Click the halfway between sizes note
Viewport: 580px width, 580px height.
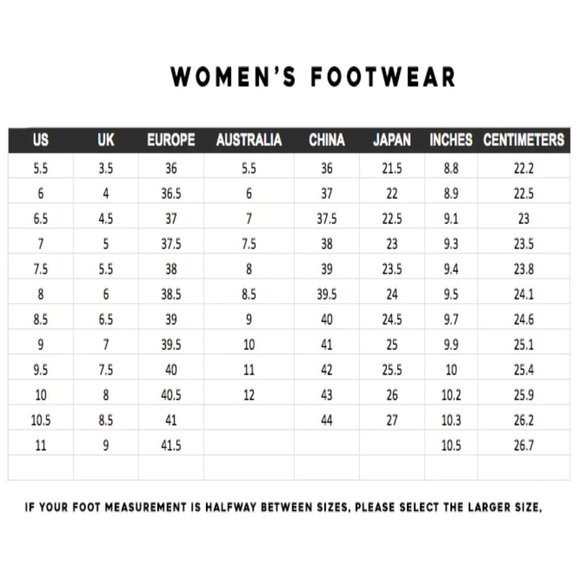(x=283, y=507)
